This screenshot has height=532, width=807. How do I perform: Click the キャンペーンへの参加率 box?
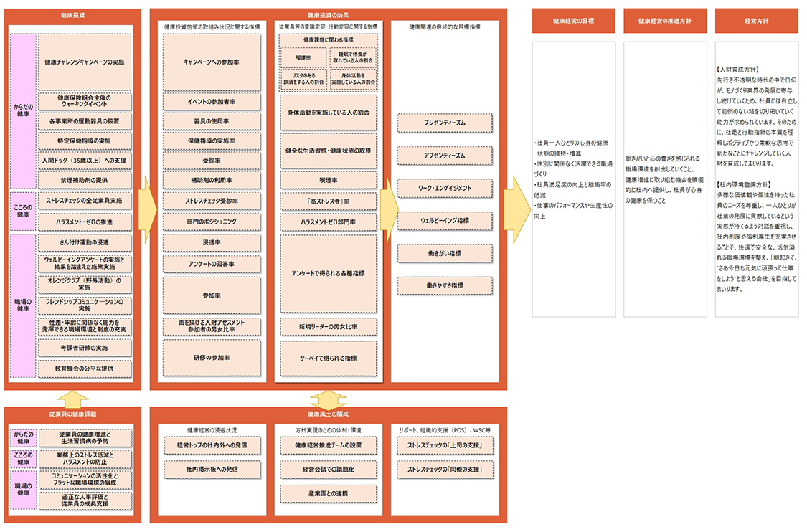click(212, 62)
